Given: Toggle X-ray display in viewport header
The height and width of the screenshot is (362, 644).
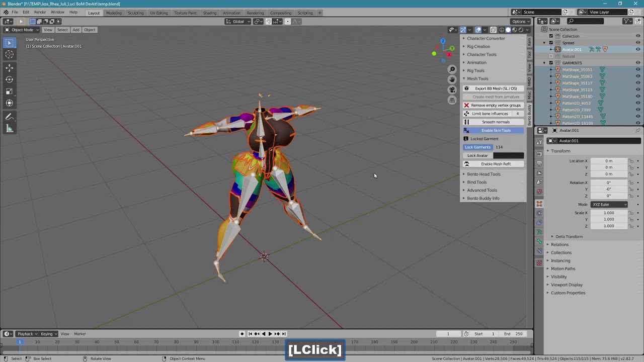Looking at the screenshot, I should (x=493, y=30).
